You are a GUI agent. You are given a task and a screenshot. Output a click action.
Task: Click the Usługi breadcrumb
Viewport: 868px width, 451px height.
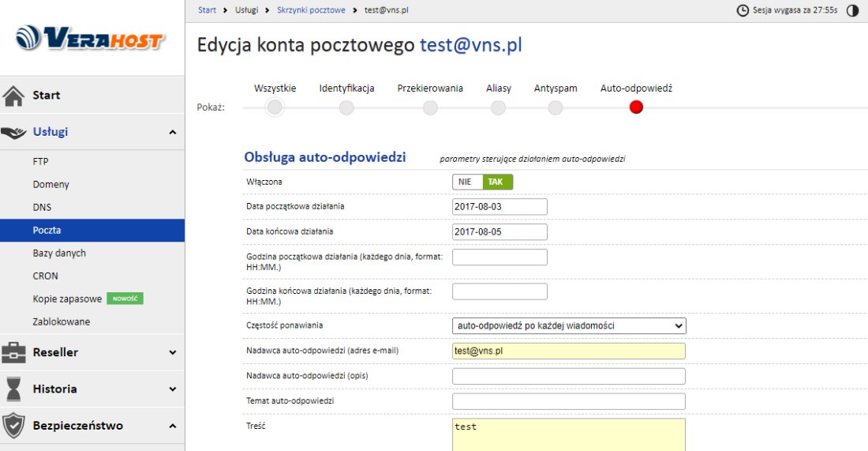pyautogui.click(x=246, y=10)
